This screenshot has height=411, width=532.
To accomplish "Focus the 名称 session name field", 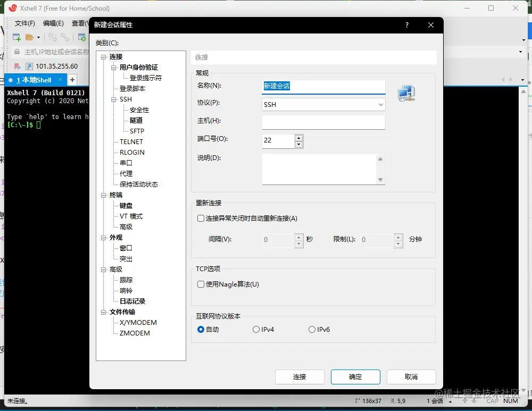I will point(323,87).
